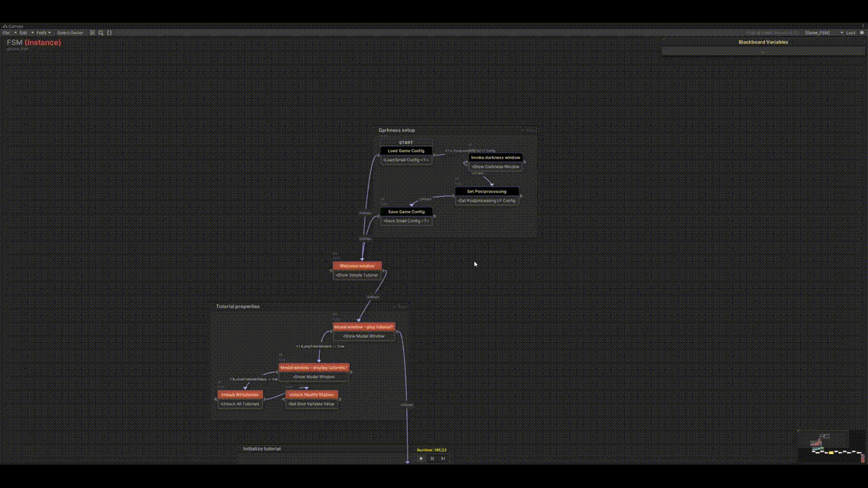Click the Show Darkness Window action label

(x=496, y=167)
